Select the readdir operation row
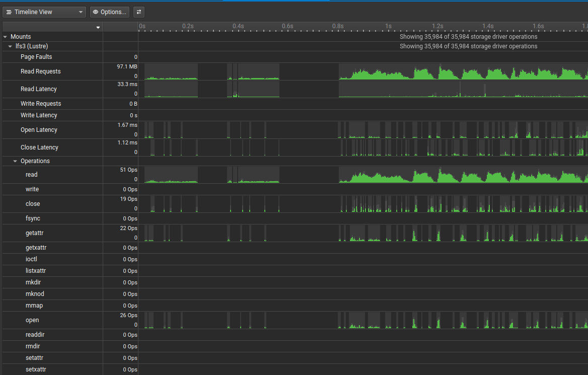 click(x=35, y=335)
